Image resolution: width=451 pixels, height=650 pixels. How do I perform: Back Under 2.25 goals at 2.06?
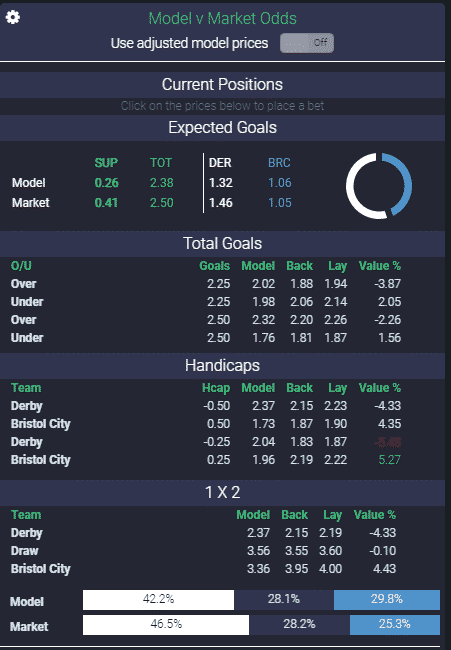pyautogui.click(x=301, y=302)
